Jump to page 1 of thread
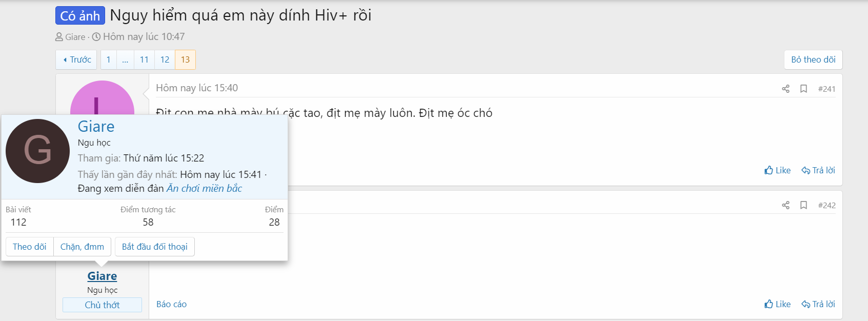 coord(108,59)
